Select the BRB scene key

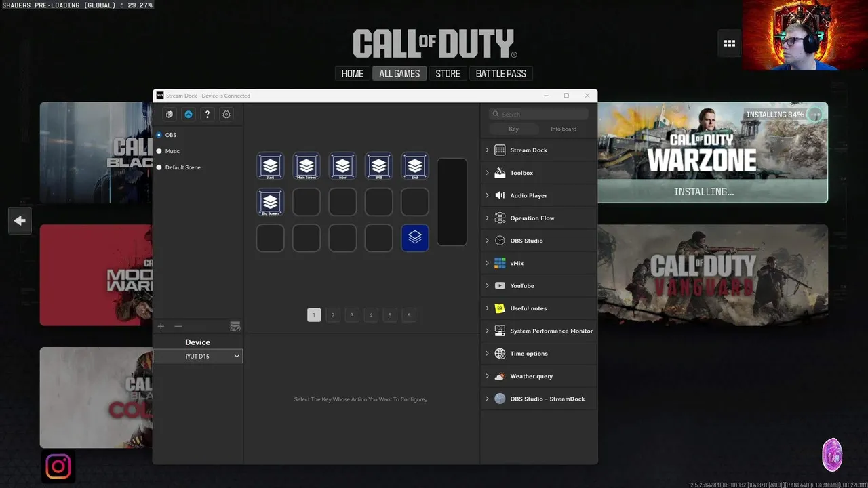point(378,166)
